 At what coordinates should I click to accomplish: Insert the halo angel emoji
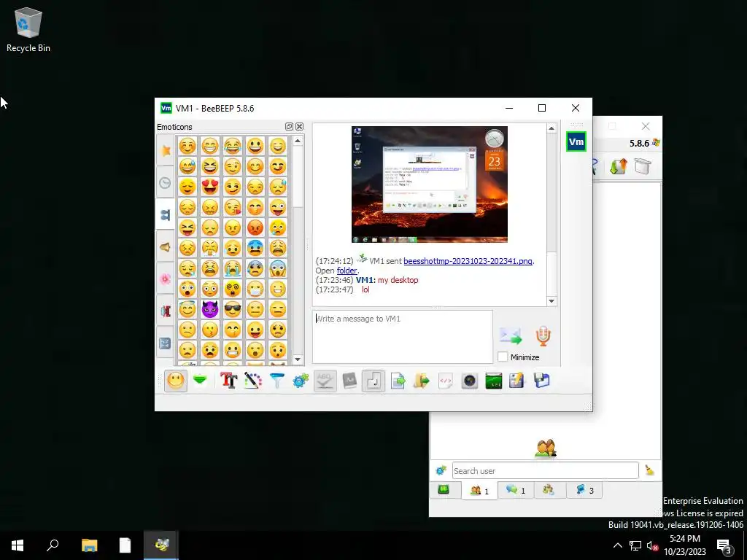(187, 309)
